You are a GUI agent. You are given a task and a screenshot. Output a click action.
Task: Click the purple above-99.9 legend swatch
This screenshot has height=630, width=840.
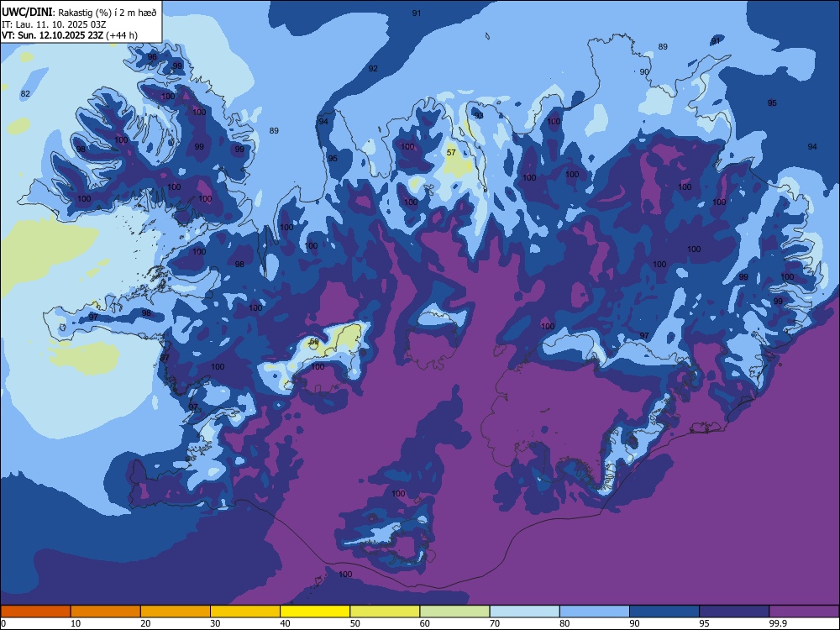[x=804, y=612]
